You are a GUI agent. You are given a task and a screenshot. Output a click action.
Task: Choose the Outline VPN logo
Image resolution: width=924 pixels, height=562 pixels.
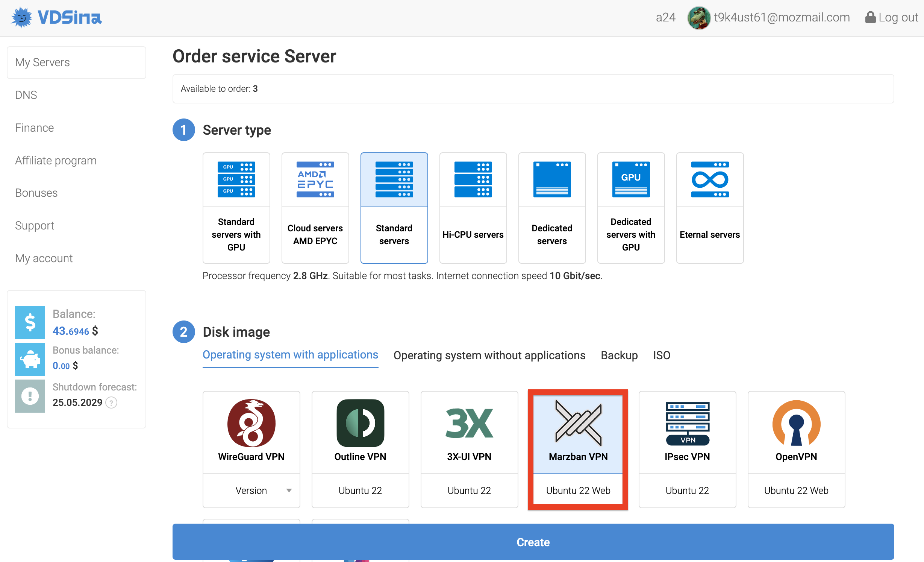pyautogui.click(x=360, y=423)
